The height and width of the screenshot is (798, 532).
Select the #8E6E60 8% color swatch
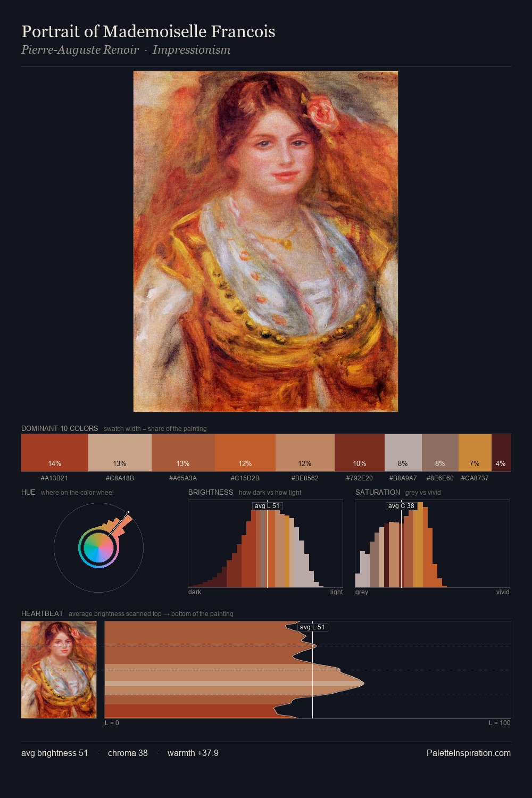[440, 453]
